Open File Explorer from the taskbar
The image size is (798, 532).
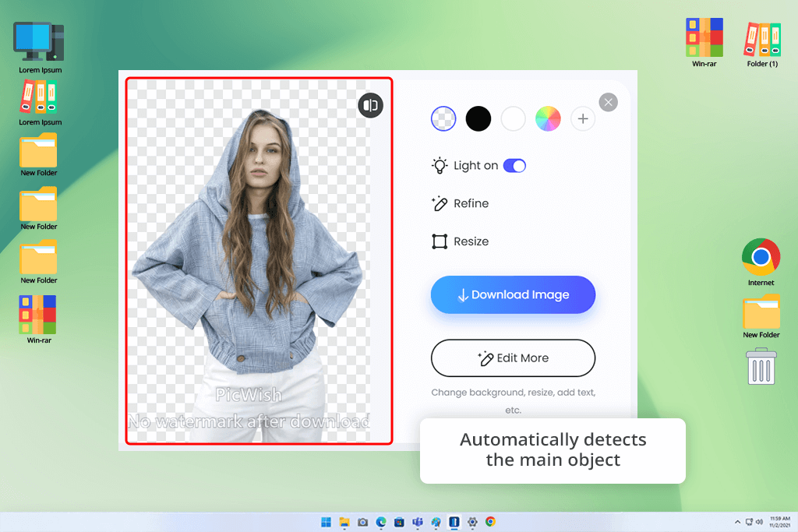click(x=344, y=522)
